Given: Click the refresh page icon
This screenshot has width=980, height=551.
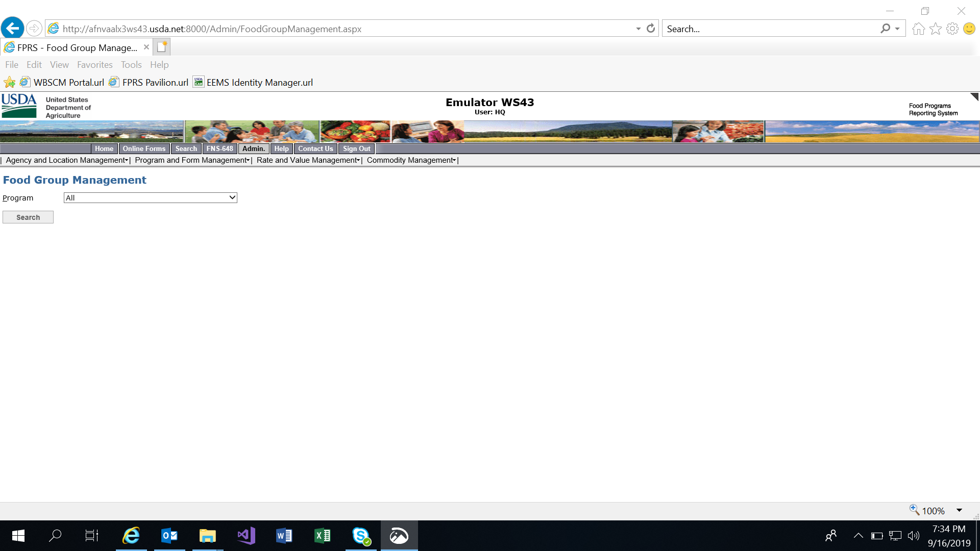Looking at the screenshot, I should [650, 29].
